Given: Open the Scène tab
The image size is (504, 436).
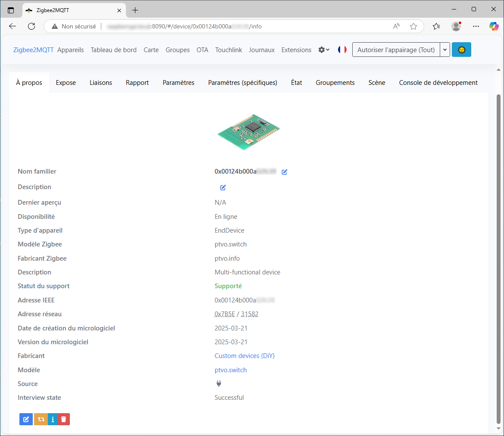Looking at the screenshot, I should coord(377,83).
